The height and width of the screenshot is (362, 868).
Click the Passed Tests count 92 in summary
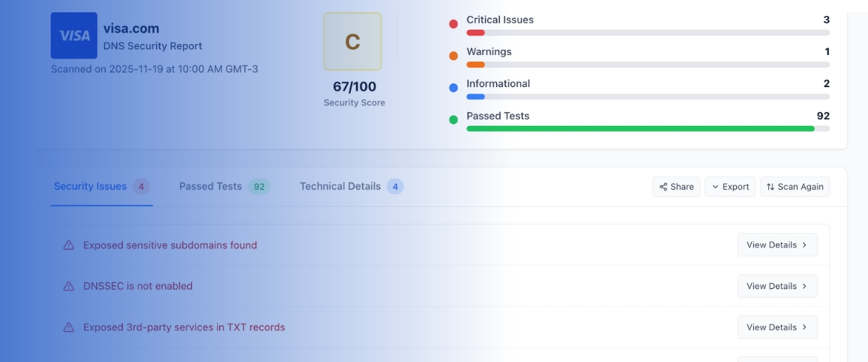click(823, 116)
